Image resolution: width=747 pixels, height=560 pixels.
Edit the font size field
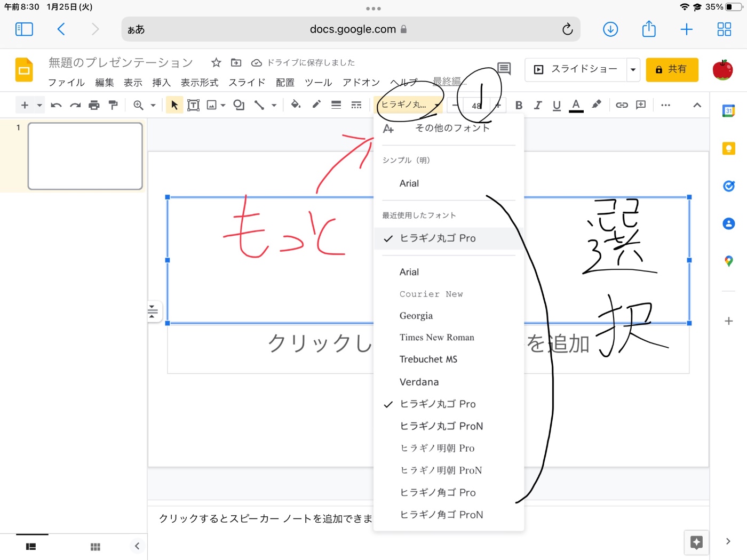pyautogui.click(x=476, y=105)
